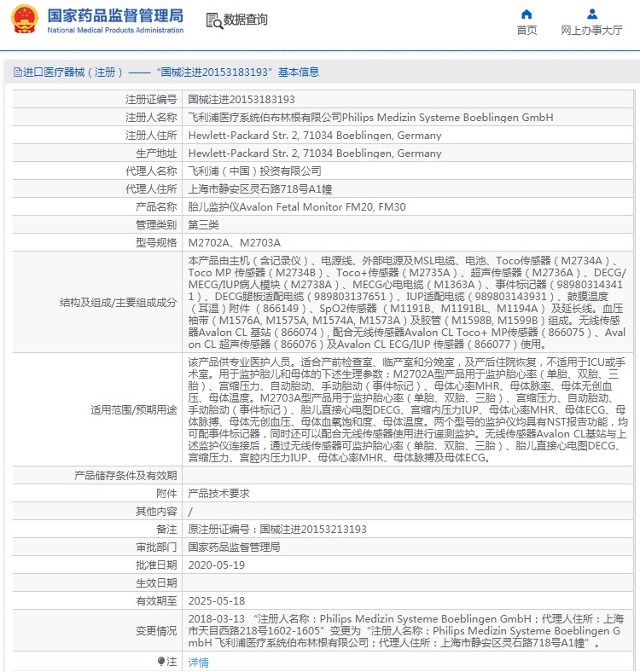Click the 结构及组成/主要组成成分 label

coord(118,303)
